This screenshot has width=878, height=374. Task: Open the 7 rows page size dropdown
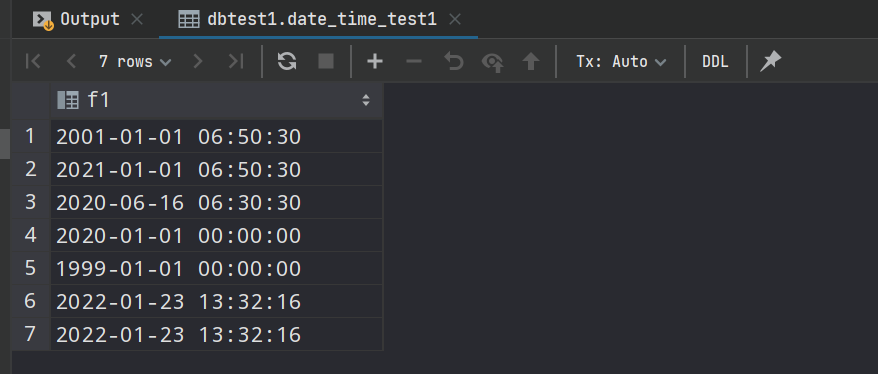[134, 62]
